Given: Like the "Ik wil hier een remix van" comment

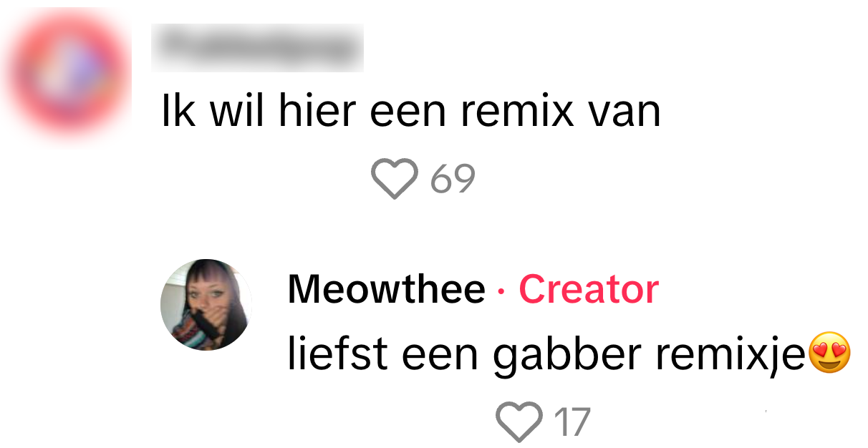Looking at the screenshot, I should pos(394,178).
